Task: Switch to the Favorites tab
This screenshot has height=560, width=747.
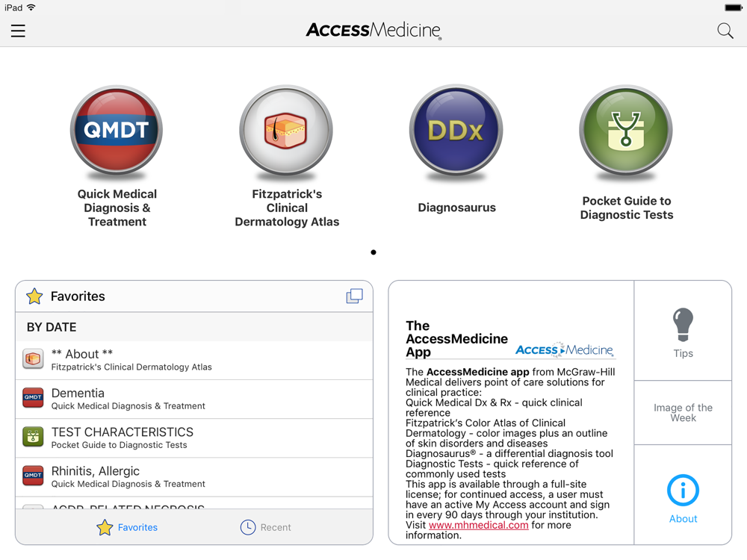Action: click(x=127, y=527)
